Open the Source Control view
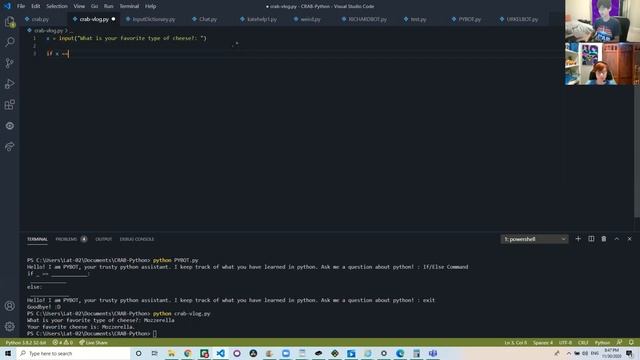Viewport: 640px width, 360px height. 10,63
